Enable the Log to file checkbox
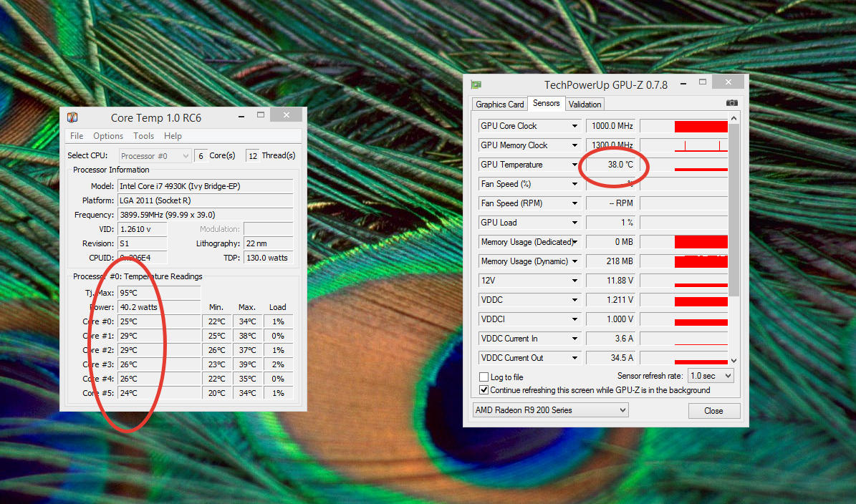 [x=484, y=377]
